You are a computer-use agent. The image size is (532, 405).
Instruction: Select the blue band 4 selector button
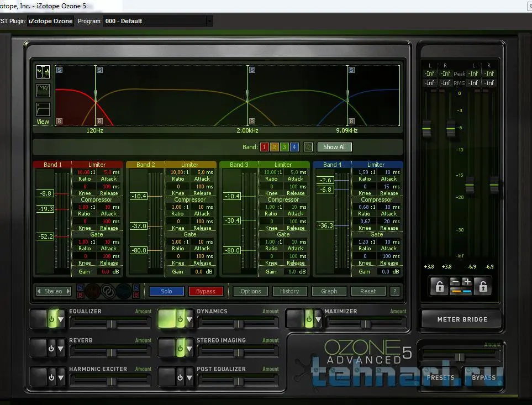pyautogui.click(x=294, y=147)
